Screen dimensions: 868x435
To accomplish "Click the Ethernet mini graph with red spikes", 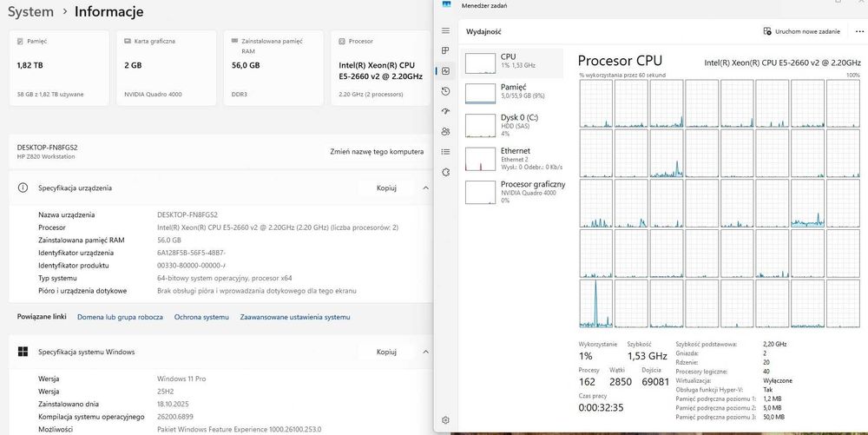I will click(480, 160).
